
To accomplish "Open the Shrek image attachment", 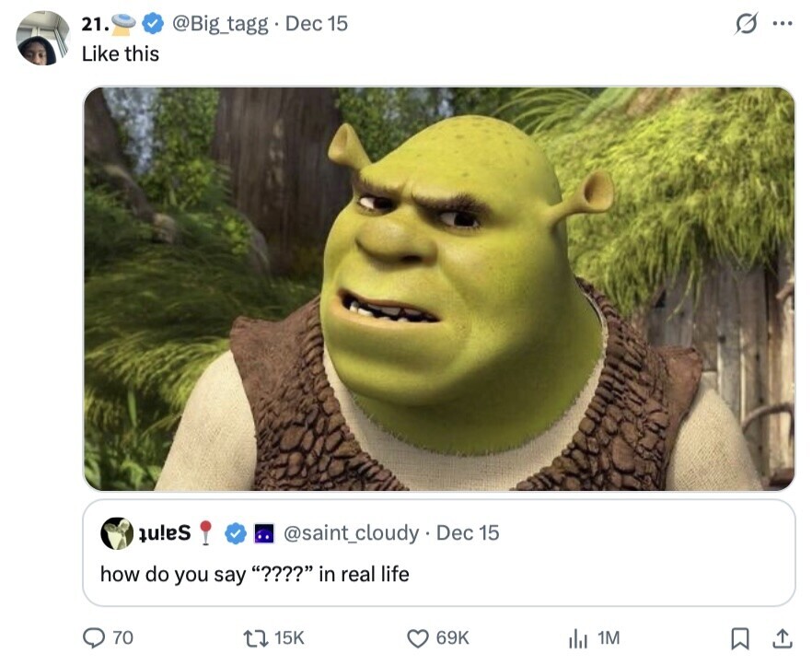I will coord(439,288).
